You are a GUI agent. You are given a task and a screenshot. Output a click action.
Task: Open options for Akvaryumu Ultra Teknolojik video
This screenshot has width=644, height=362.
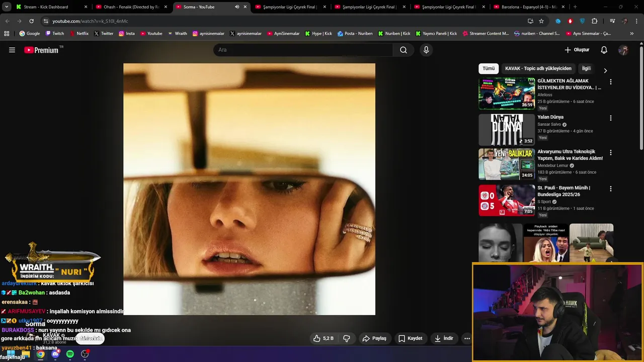tap(611, 152)
